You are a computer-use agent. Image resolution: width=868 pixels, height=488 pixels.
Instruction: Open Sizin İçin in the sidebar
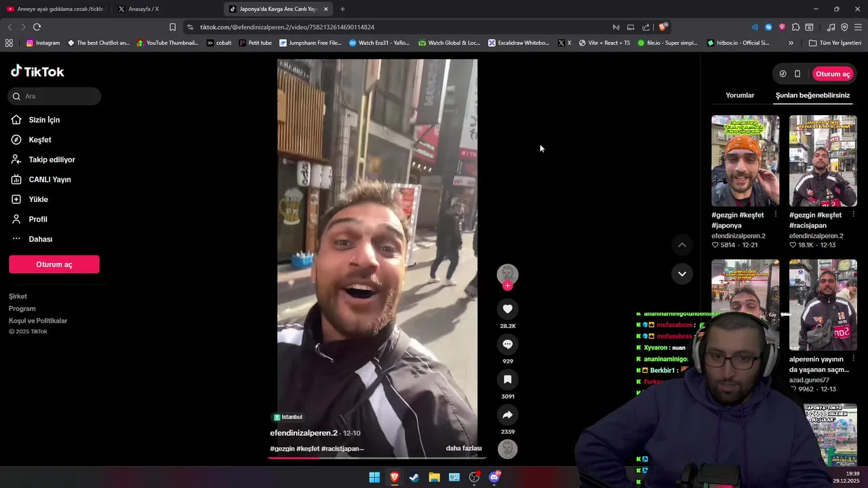(x=45, y=120)
